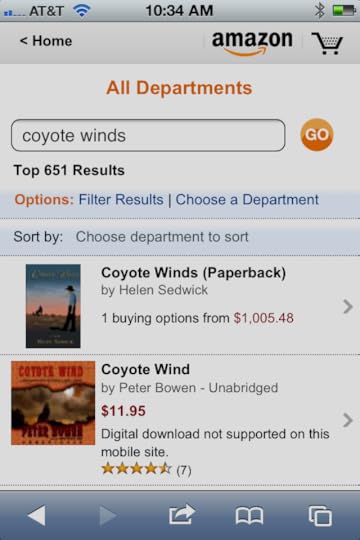Tap the battery indicator in status bar
This screenshot has height=540, width=360.
344,10
